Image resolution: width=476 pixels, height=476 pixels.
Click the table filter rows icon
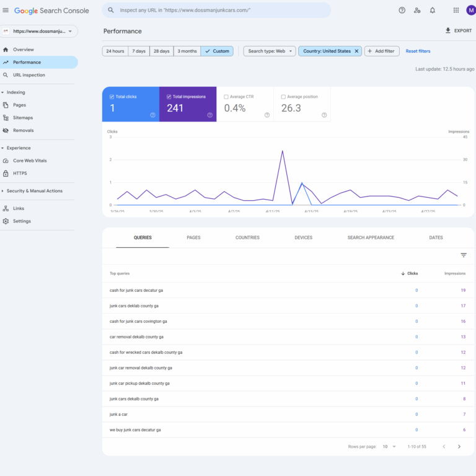pyautogui.click(x=463, y=255)
